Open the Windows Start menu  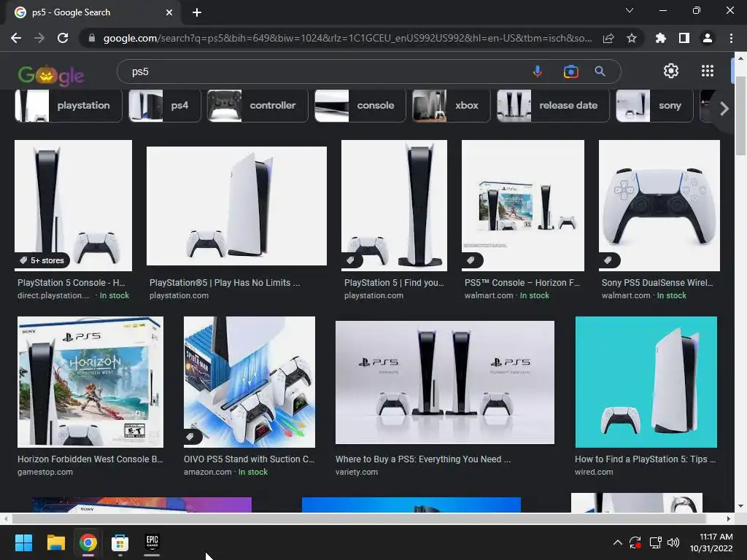pyautogui.click(x=23, y=542)
